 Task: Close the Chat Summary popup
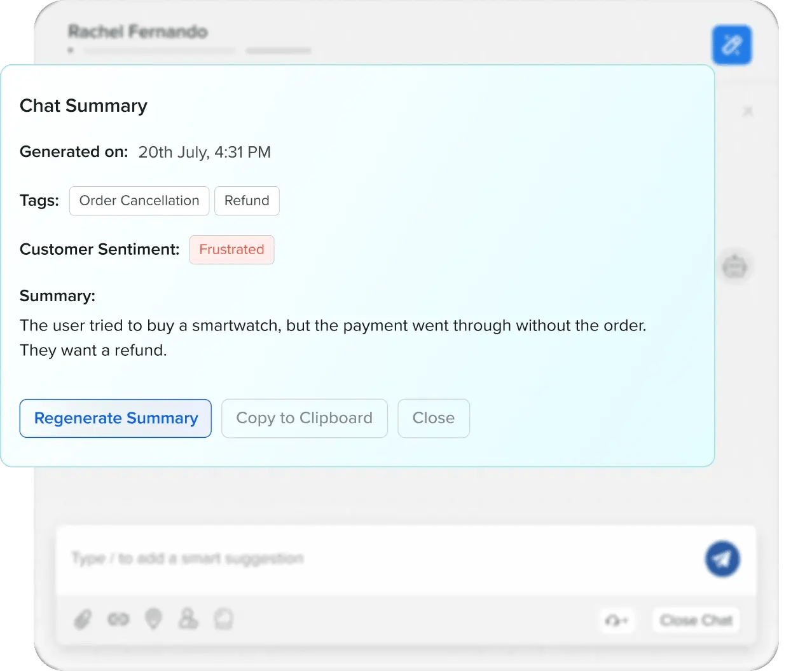[434, 418]
